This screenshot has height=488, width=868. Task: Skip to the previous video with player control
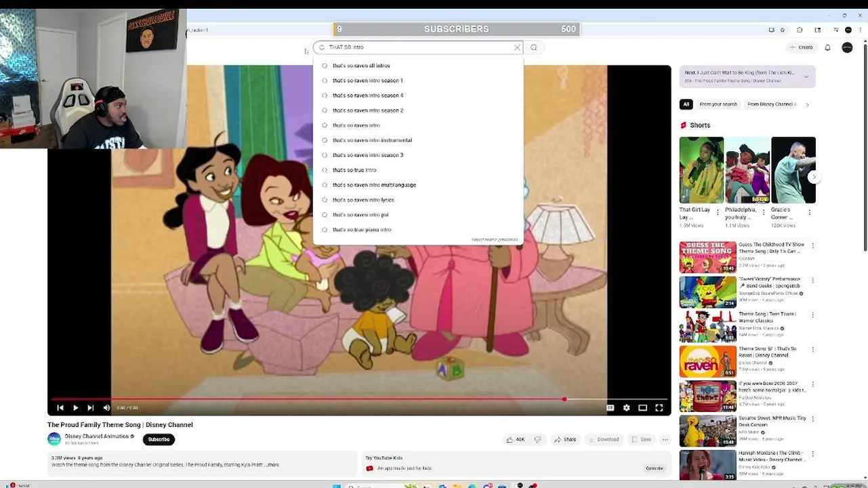point(60,407)
